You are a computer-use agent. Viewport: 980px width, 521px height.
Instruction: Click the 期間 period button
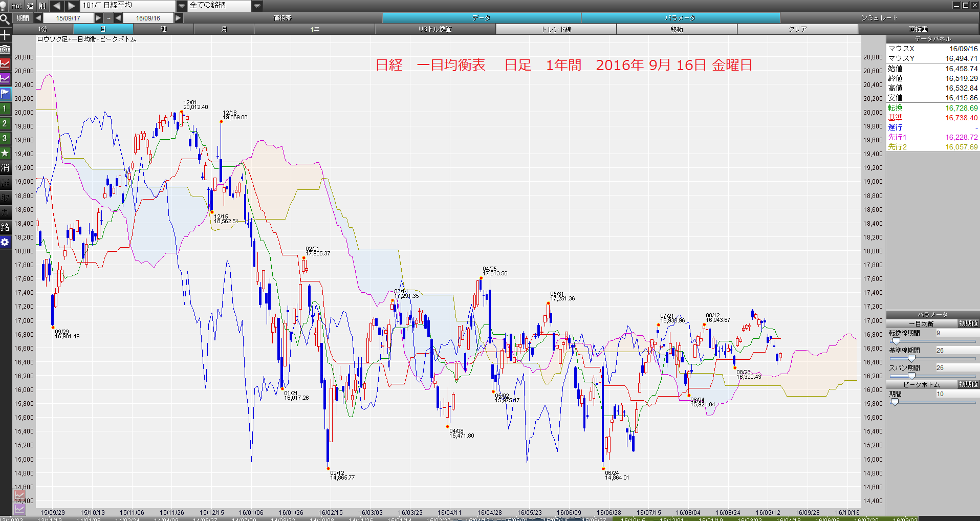[x=23, y=18]
